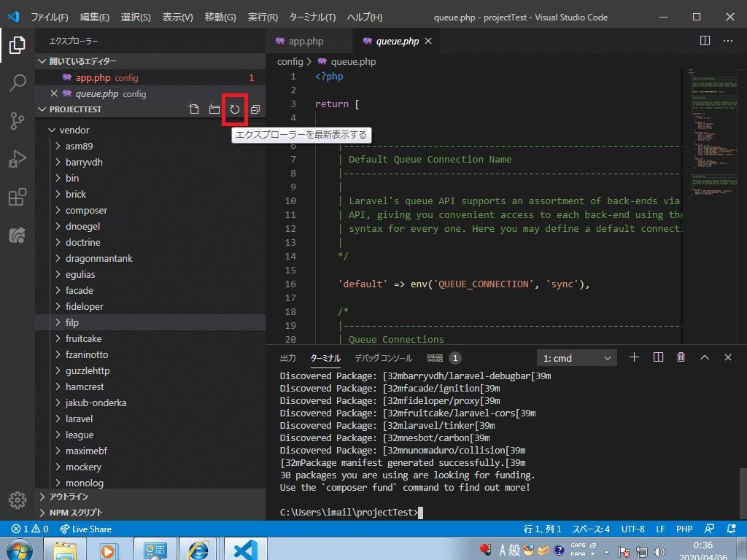Open the View (表示) menu
747x560 pixels.
[178, 17]
